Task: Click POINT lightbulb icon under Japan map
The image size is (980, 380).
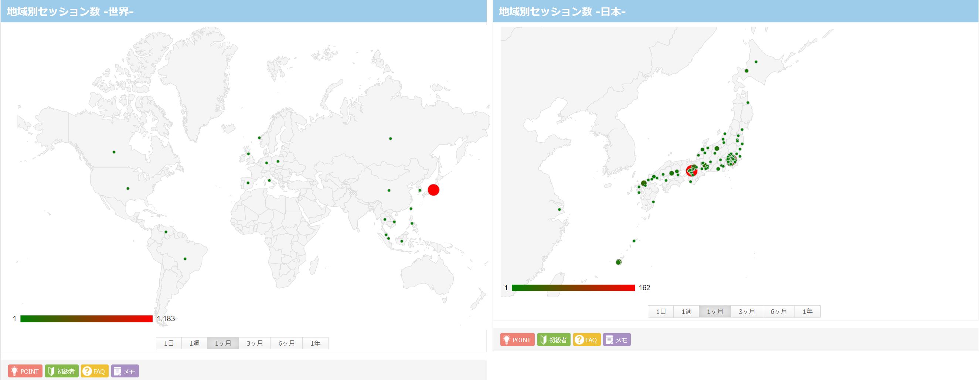Action: [x=517, y=339]
